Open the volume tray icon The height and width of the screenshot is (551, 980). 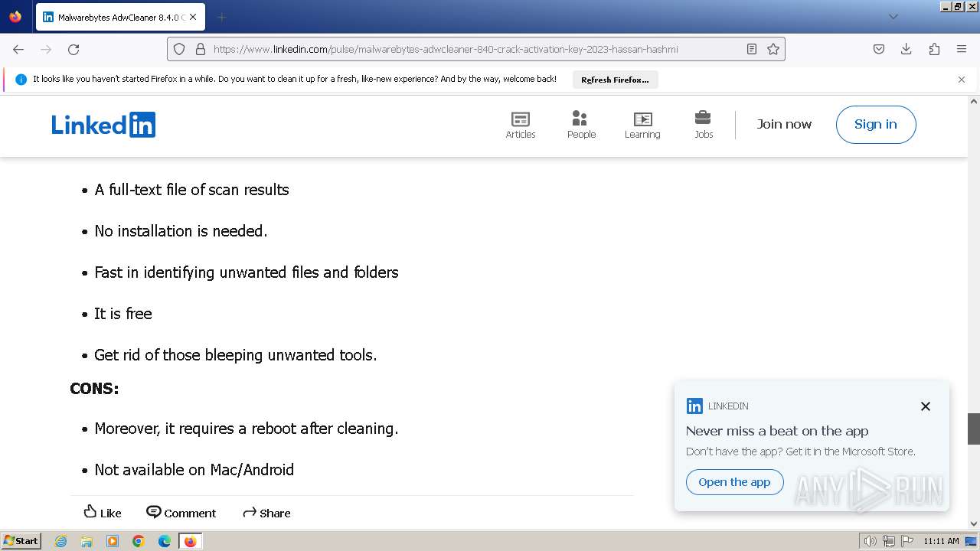point(871,541)
